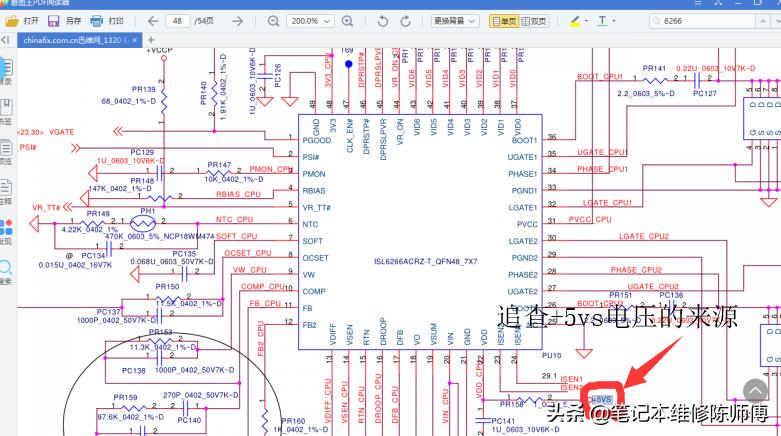Screen dimensions: 781x436
Task: Zoom in with the plus magnifier
Action: [x=347, y=21]
